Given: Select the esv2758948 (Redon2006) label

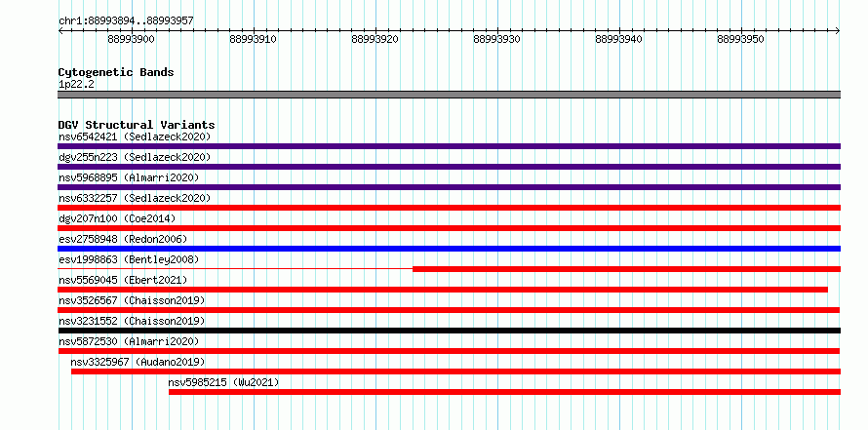Looking at the screenshot, I should 123,239.
